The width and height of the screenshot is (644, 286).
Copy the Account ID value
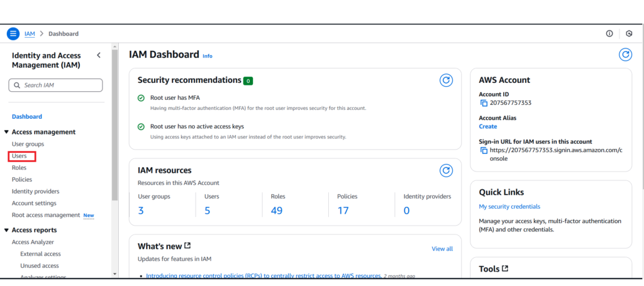[x=484, y=102]
